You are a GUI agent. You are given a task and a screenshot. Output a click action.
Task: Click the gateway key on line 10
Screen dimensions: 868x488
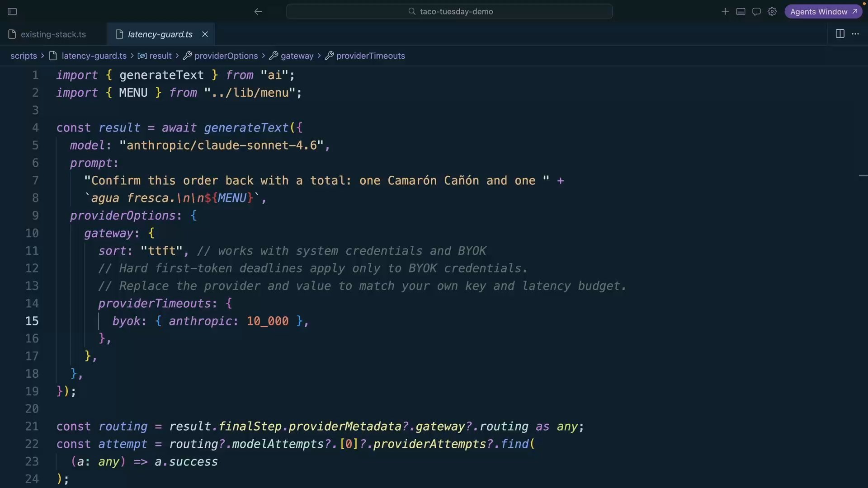109,234
